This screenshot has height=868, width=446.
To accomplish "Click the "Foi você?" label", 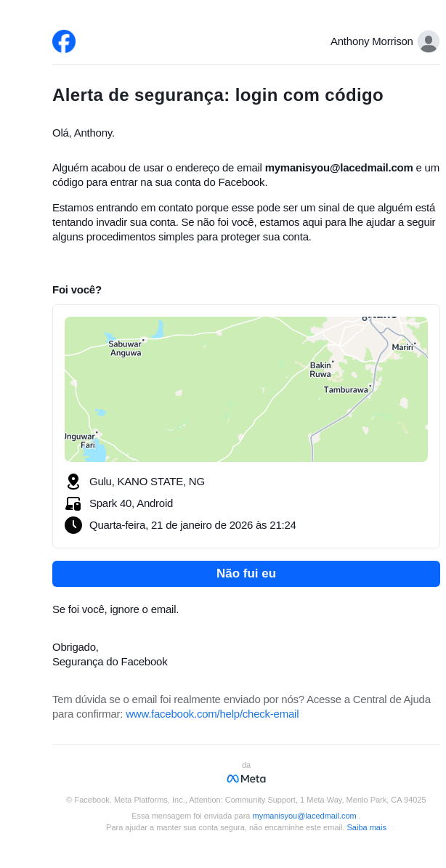I will (77, 290).
